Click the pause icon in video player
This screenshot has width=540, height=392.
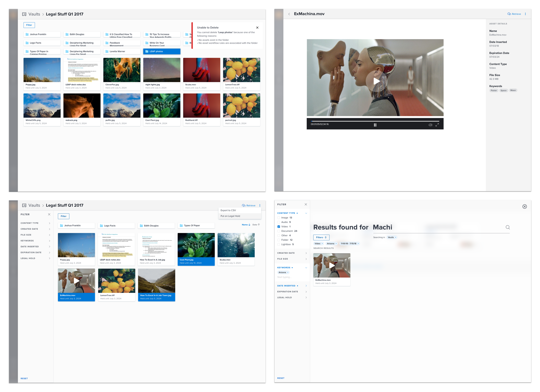[x=375, y=125]
